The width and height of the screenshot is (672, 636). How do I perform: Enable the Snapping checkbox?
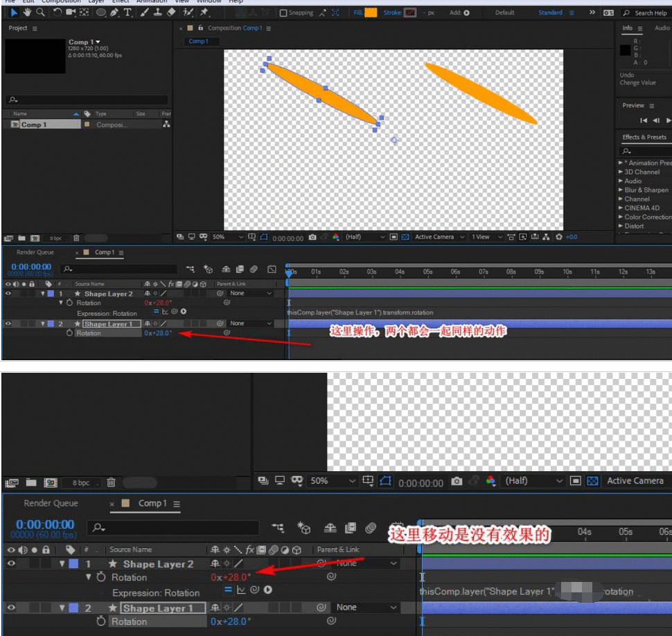(283, 12)
